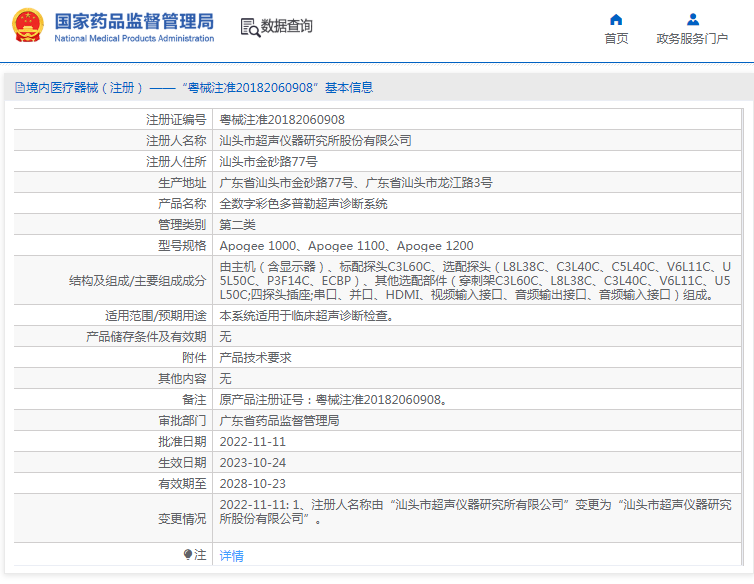The width and height of the screenshot is (754, 584).
Task: Click the panel title 境内医疗器械(注册)基本信息
Action: pos(199,88)
